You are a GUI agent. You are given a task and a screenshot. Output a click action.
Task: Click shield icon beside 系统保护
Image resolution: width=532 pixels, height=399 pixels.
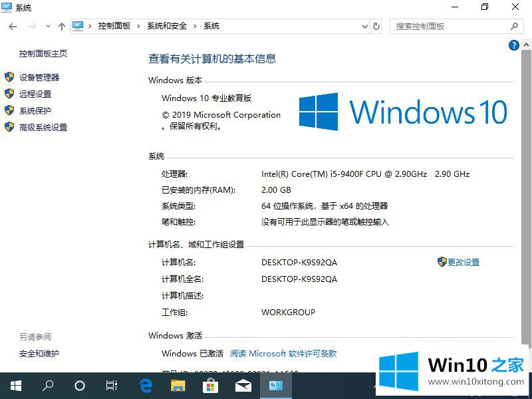coord(9,110)
